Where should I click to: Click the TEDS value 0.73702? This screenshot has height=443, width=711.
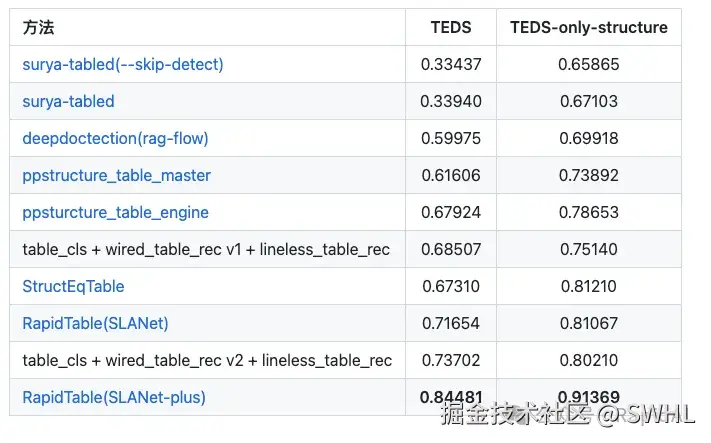450,361
